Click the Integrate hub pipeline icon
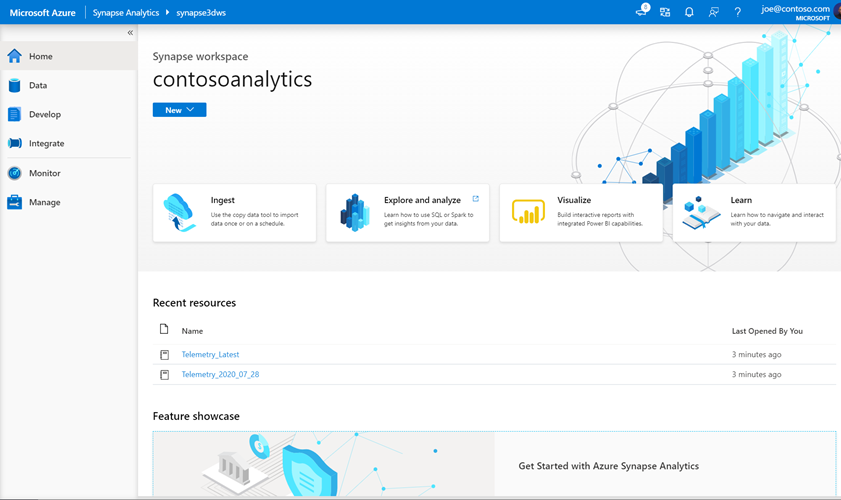The image size is (841, 500). (x=14, y=143)
